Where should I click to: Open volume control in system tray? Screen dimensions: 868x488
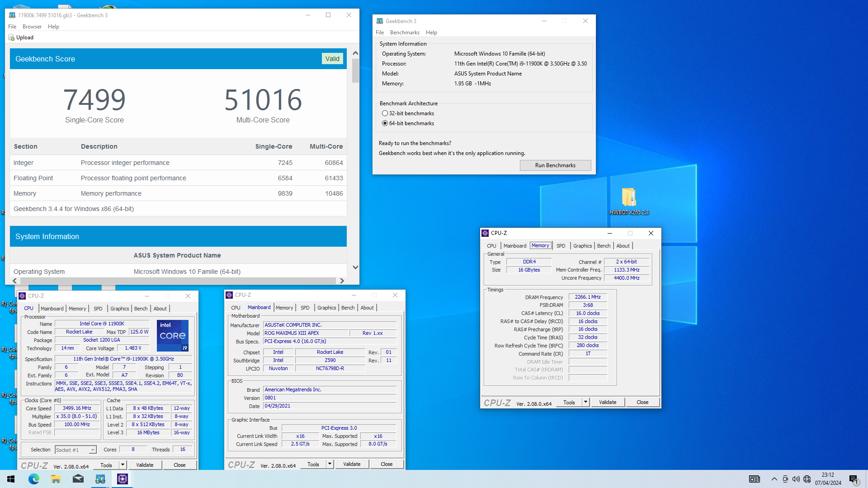coord(796,479)
